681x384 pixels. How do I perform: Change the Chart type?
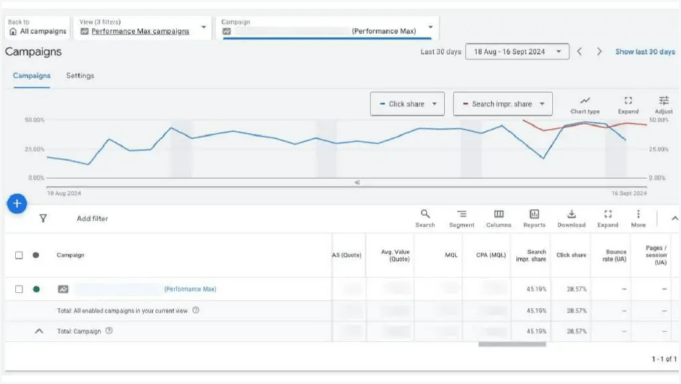coord(585,105)
